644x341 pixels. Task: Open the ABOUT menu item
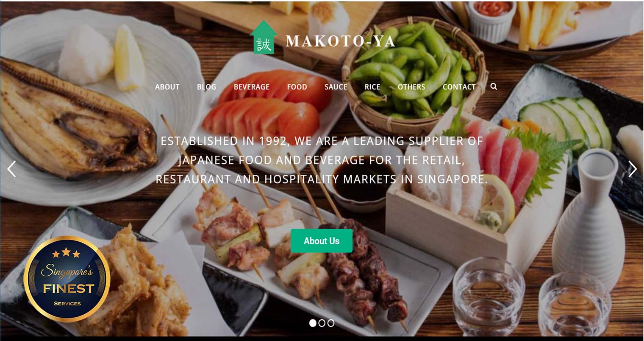point(167,87)
